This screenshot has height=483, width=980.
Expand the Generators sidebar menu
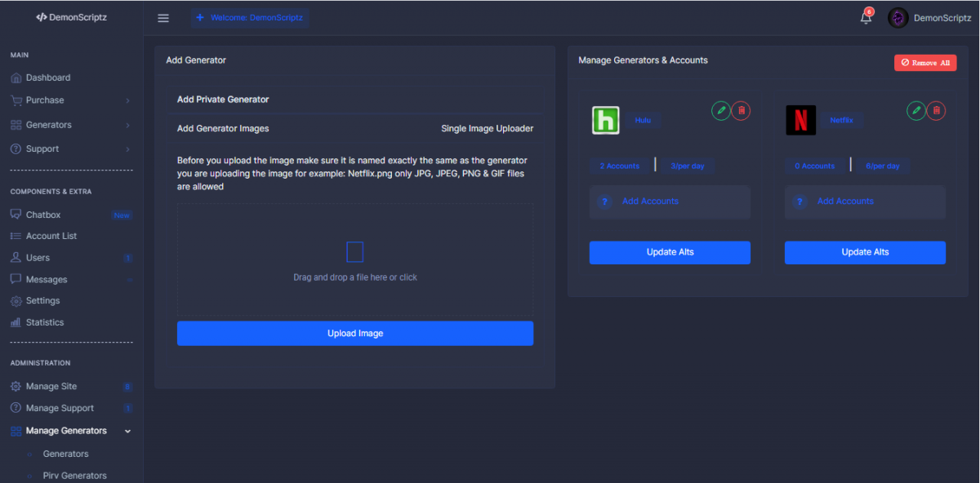coord(69,125)
